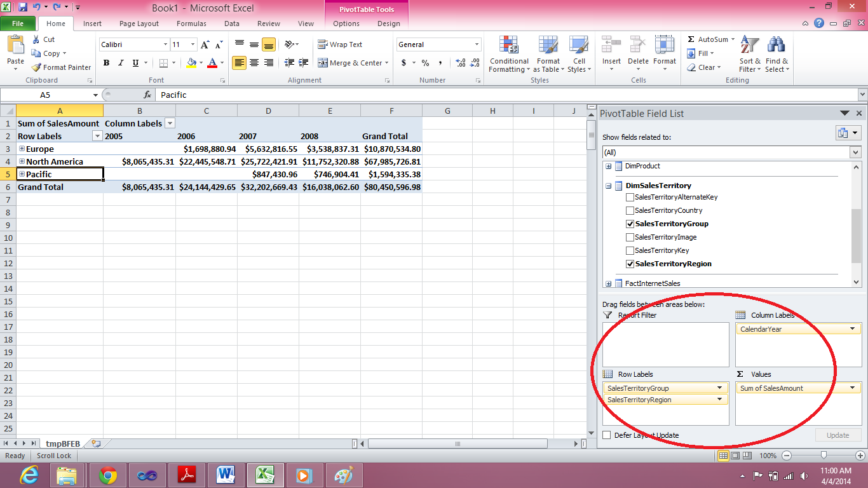Toggle Italic formatting

tap(121, 63)
